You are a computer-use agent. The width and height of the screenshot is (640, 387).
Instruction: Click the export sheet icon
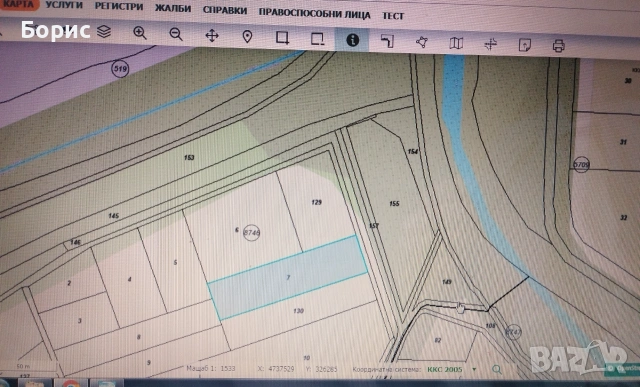[525, 45]
